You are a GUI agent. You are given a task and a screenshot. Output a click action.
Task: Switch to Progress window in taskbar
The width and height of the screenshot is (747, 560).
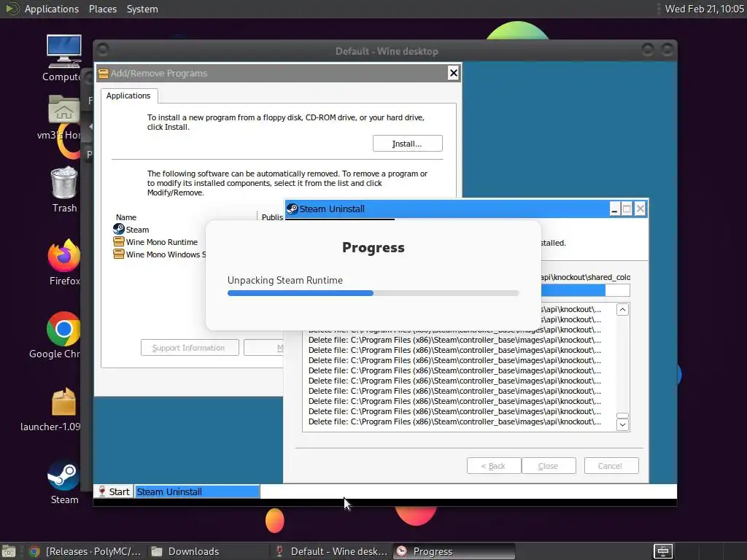[454, 551]
